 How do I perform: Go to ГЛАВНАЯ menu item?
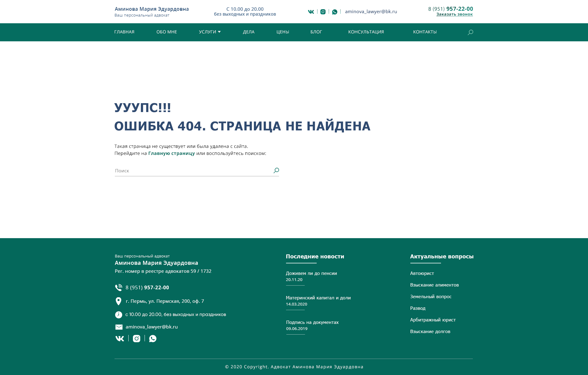[124, 32]
